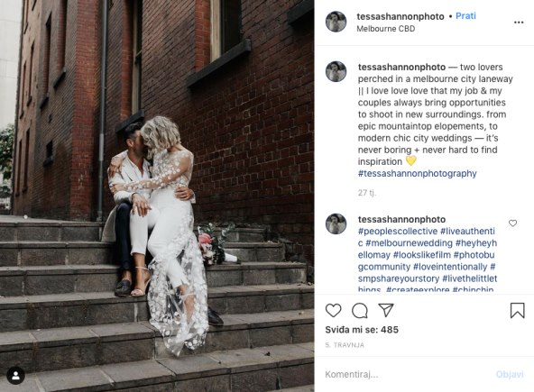View who liked via Sviđa mi se: 485
534x392 pixels.
(362, 330)
